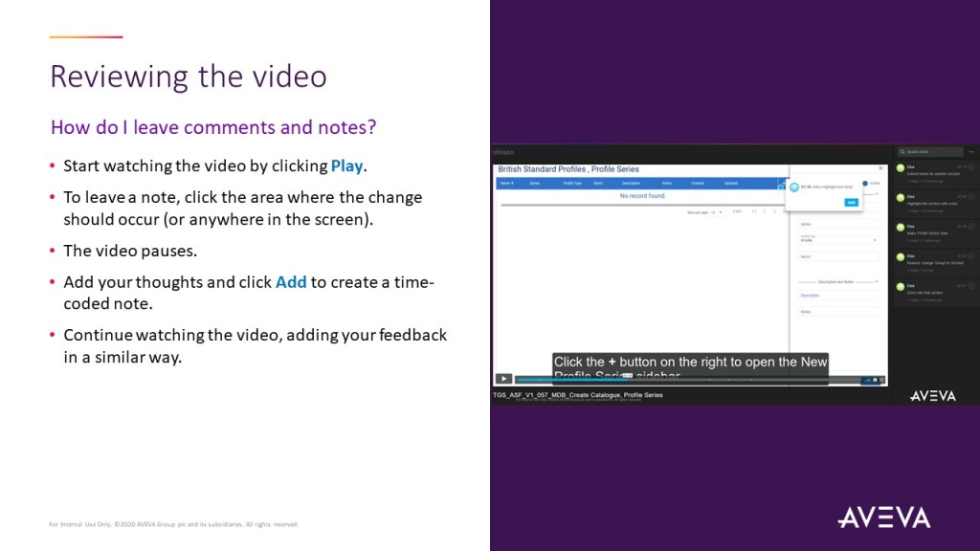Click the Vimeo logo
This screenshot has height=551, width=980.
point(503,152)
